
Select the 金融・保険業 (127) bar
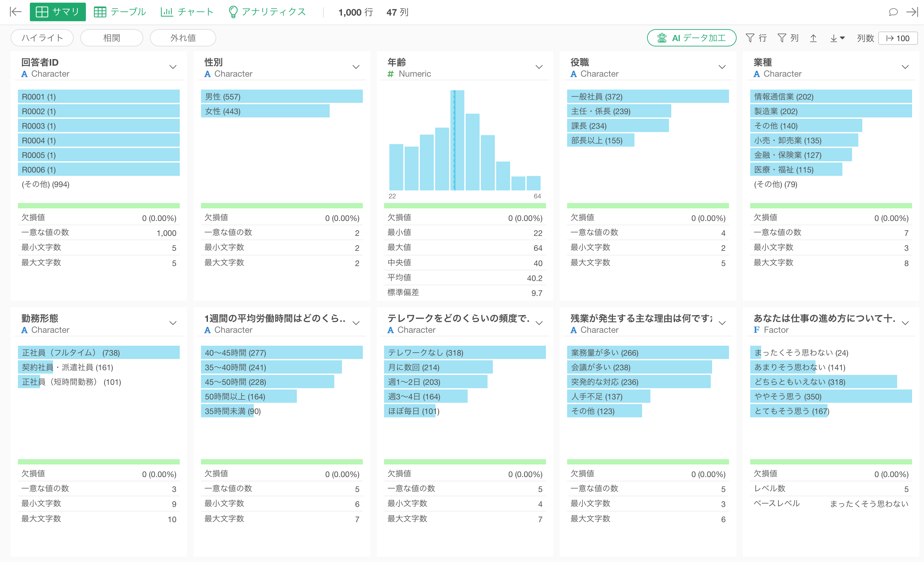point(801,155)
